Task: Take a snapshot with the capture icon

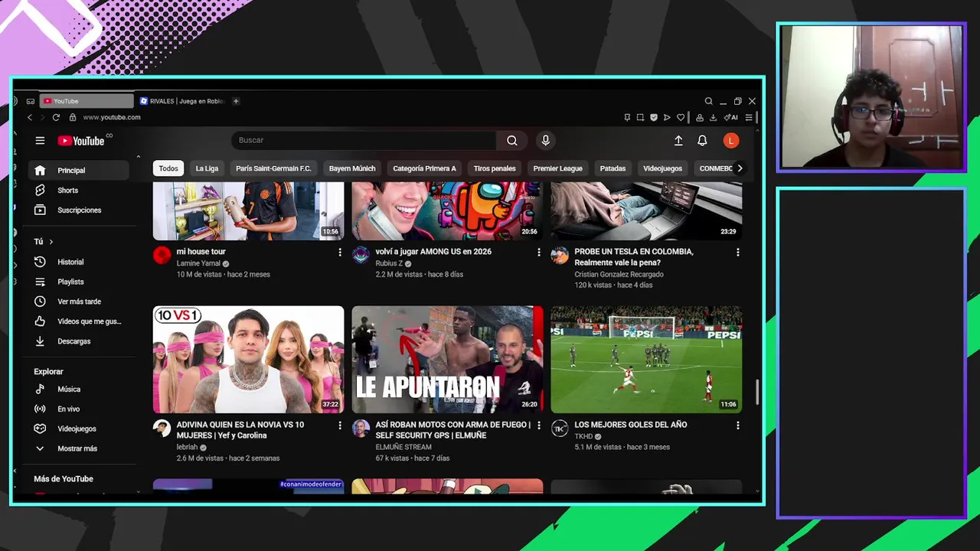Action: click(x=640, y=118)
